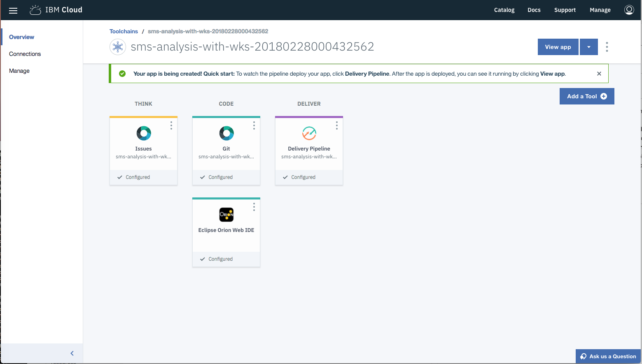Click the sms-analysis subtitle on Git card
Image resolution: width=642 pixels, height=364 pixels.
[x=226, y=157]
